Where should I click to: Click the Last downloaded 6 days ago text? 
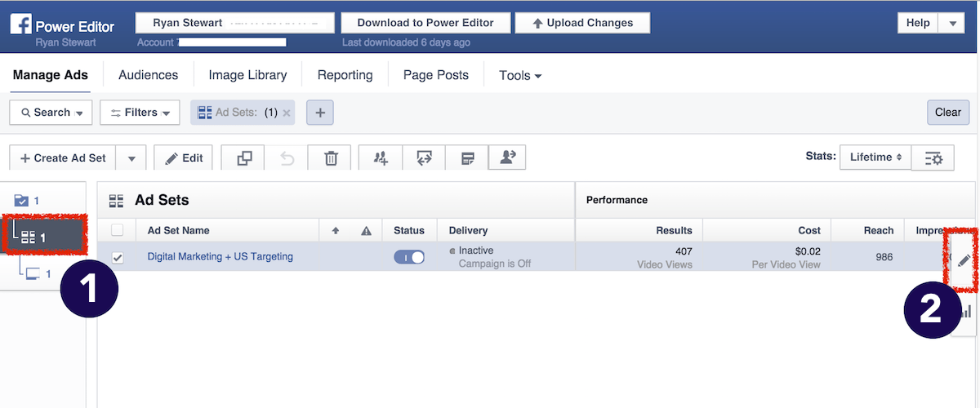406,42
